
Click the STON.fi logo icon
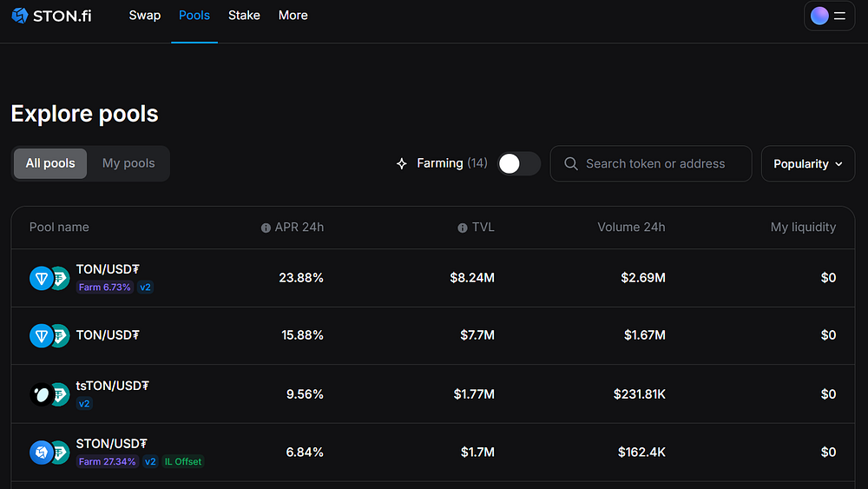20,16
